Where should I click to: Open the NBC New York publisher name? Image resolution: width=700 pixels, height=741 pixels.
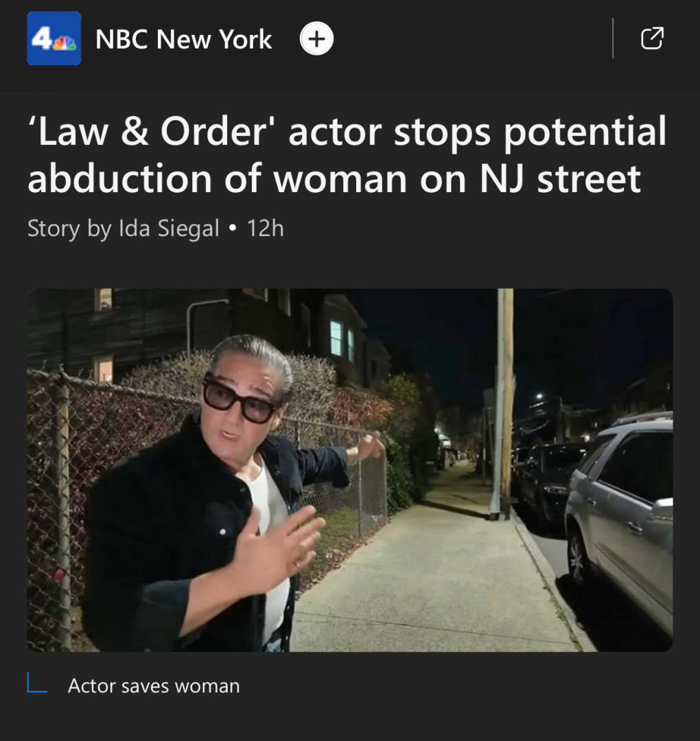[183, 39]
